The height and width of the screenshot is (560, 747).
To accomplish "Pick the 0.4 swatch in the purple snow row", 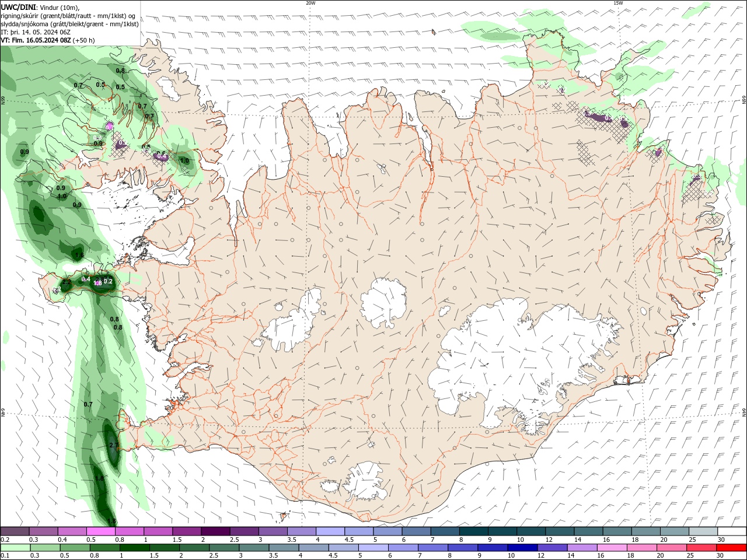I will click(x=72, y=531).
